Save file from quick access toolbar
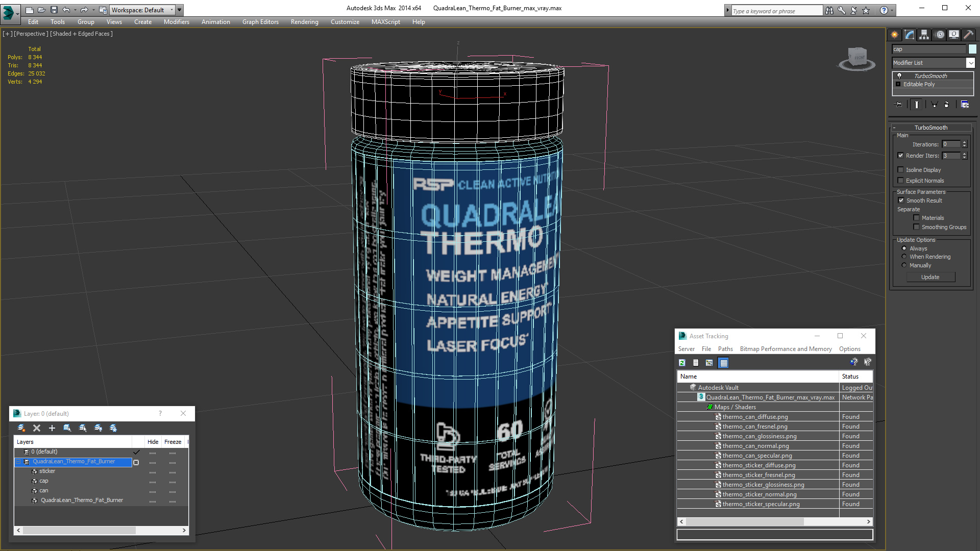Image resolution: width=980 pixels, height=551 pixels. point(54,10)
